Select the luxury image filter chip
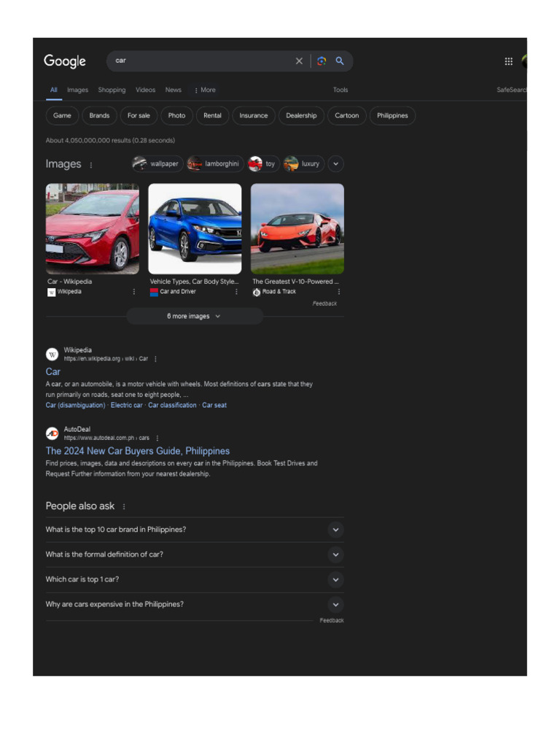This screenshot has width=560, height=747. tap(304, 164)
